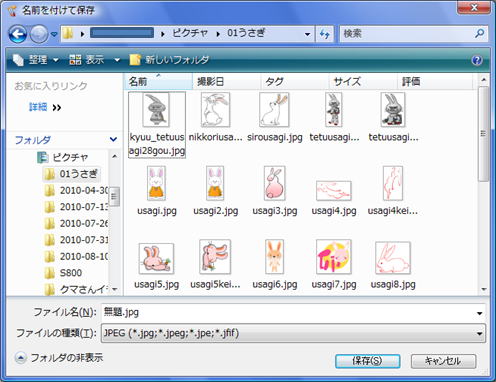Select 01うさぎ folder in tree
Image resolution: width=496 pixels, height=382 pixels.
pyautogui.click(x=71, y=174)
